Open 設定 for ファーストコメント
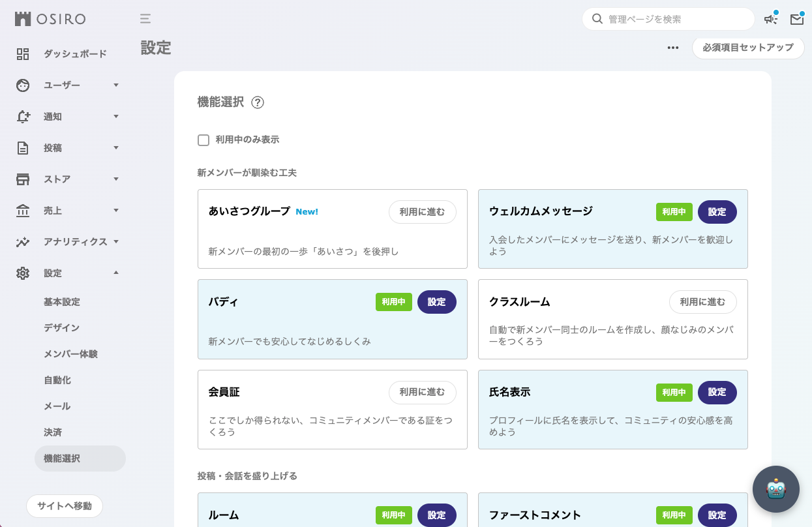 [x=717, y=515]
